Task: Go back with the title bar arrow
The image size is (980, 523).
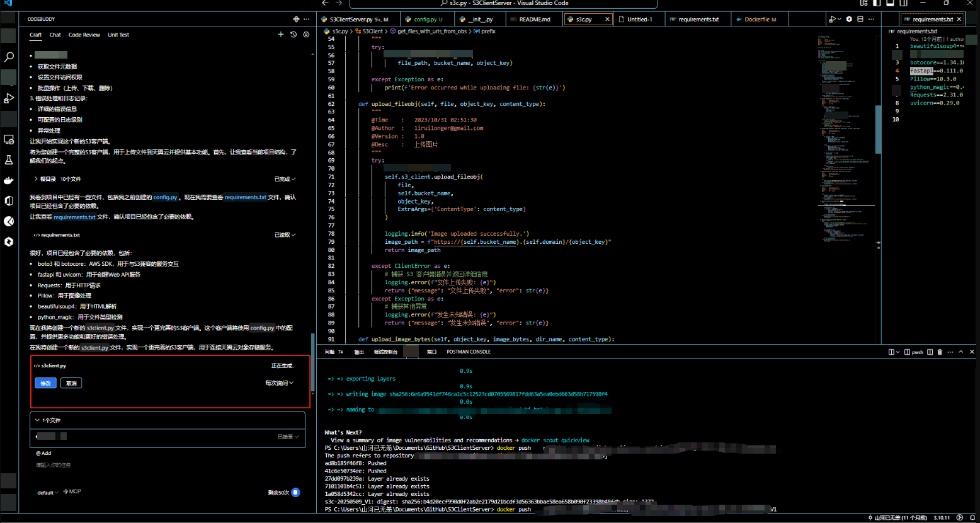Action: pyautogui.click(x=325, y=3)
